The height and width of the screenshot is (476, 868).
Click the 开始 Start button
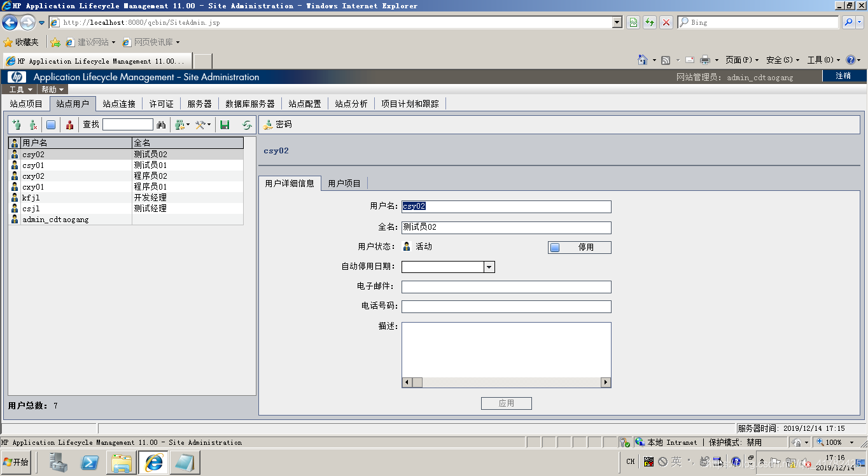[17, 462]
